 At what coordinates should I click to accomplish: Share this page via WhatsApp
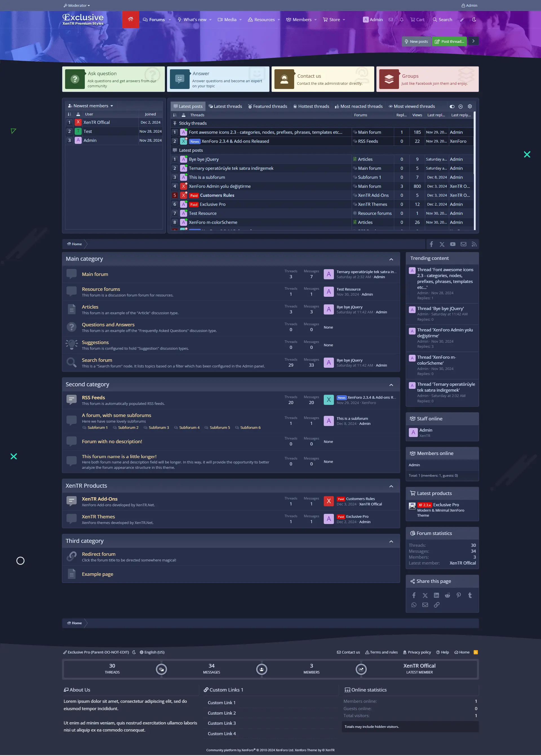pyautogui.click(x=414, y=605)
